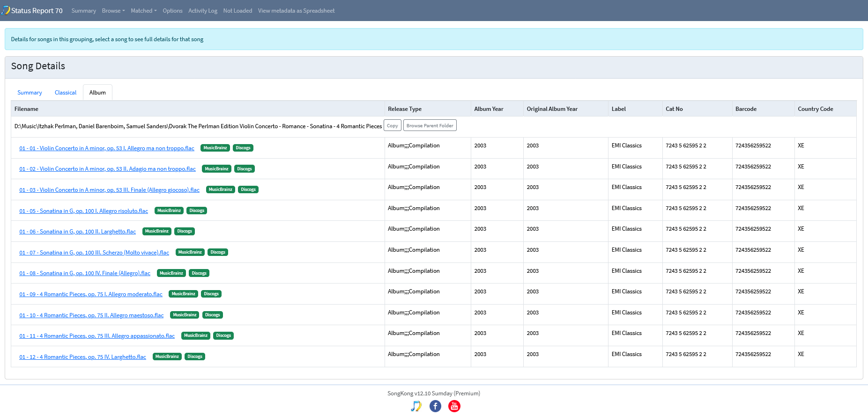The height and width of the screenshot is (415, 868).
Task: Open 4 Romantic Pieces IV. Larghetto file link
Action: coord(83,357)
